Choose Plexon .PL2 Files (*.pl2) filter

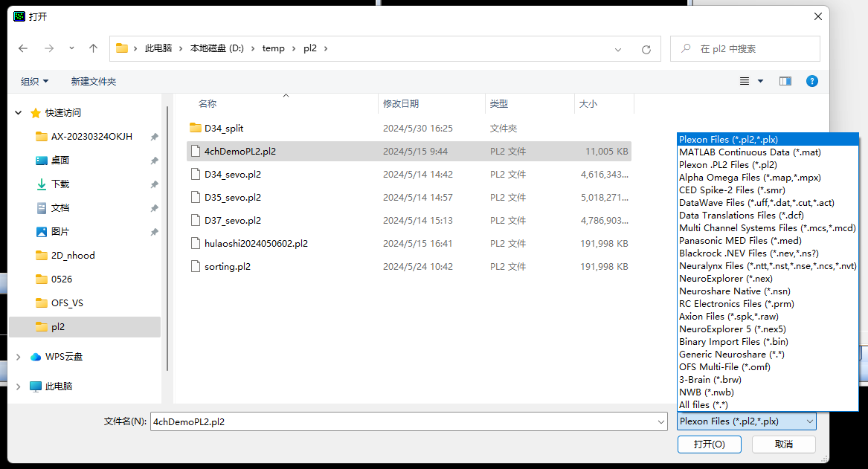[768, 165]
